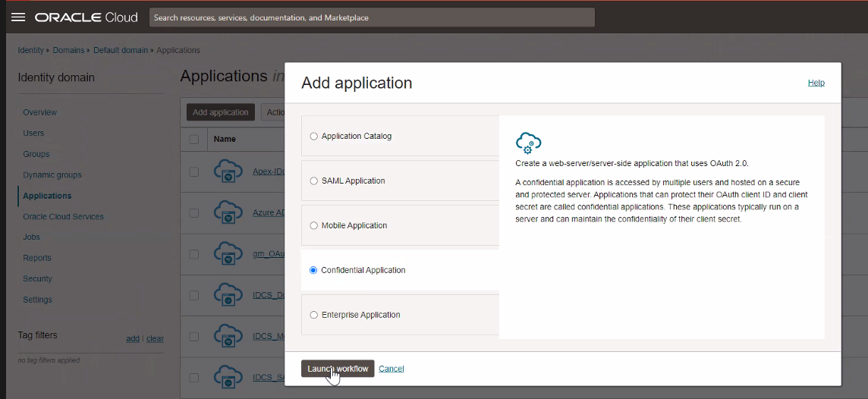
Task: Open the Apex-ID application link
Action: [x=269, y=171]
